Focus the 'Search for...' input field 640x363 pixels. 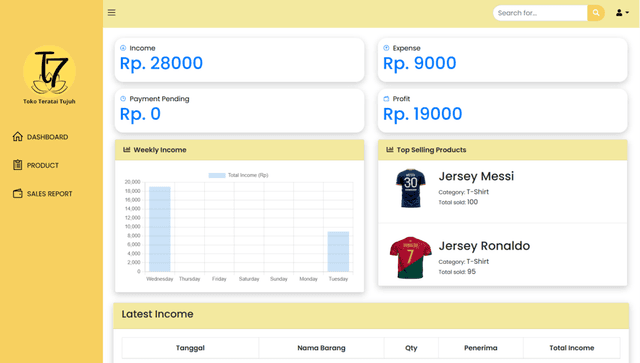coord(540,13)
